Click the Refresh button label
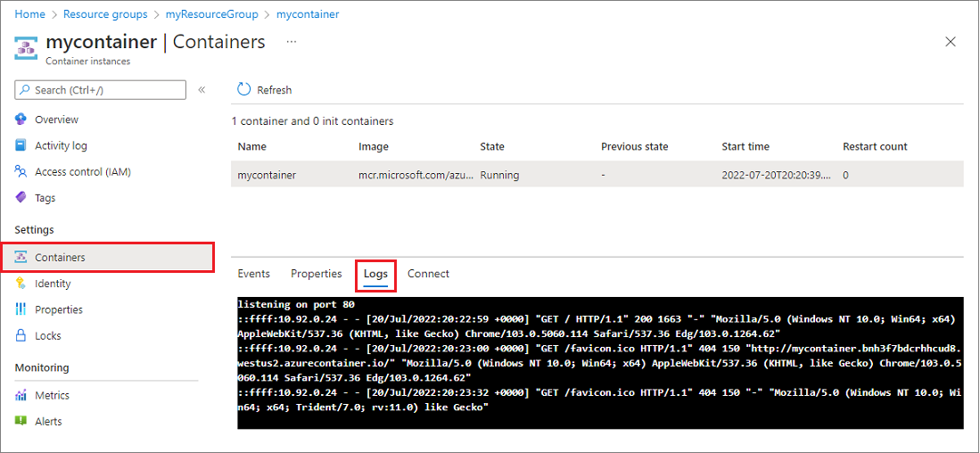This screenshot has width=980, height=453. (x=275, y=90)
